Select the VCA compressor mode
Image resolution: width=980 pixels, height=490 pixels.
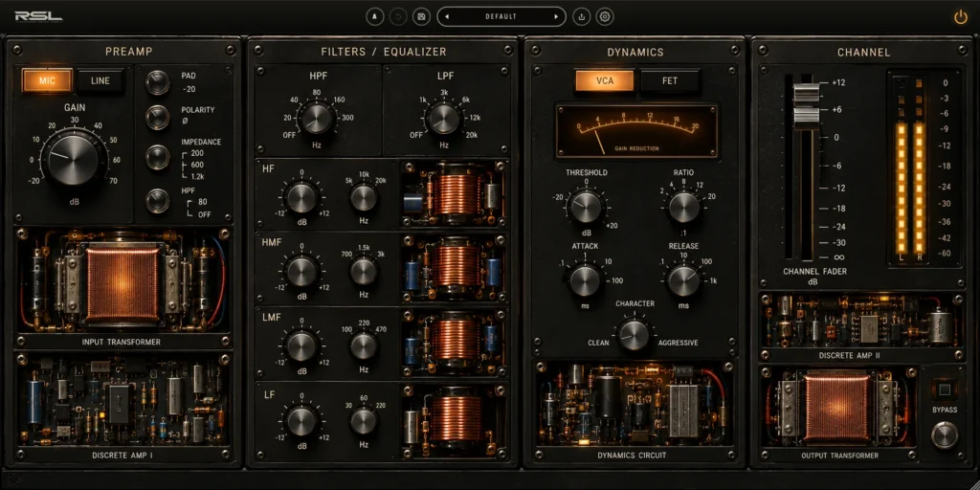tap(605, 80)
